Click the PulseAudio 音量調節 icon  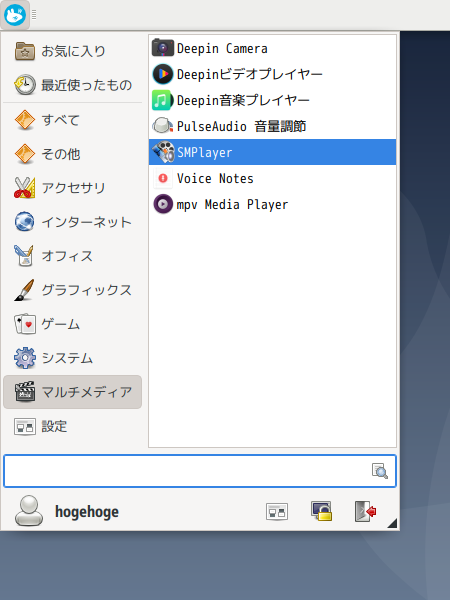tap(163, 126)
